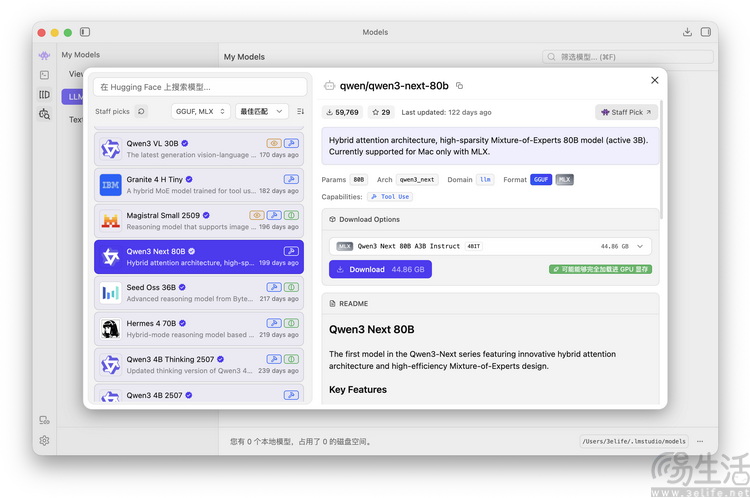The image size is (750, 498).
Task: Select Hermes 4 70B in the list
Action: pos(199,329)
